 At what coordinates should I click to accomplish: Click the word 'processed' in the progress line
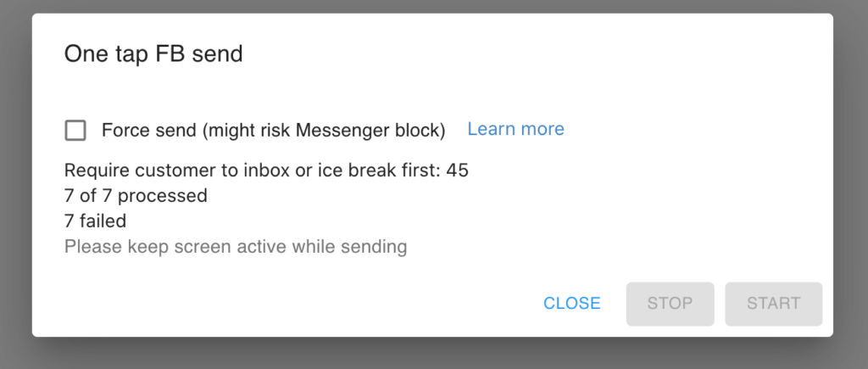tap(163, 196)
